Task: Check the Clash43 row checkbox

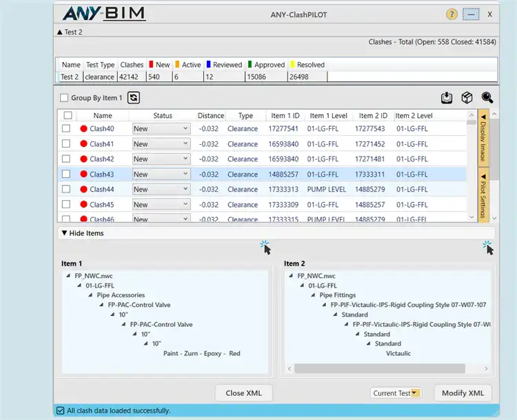Action: click(x=66, y=174)
